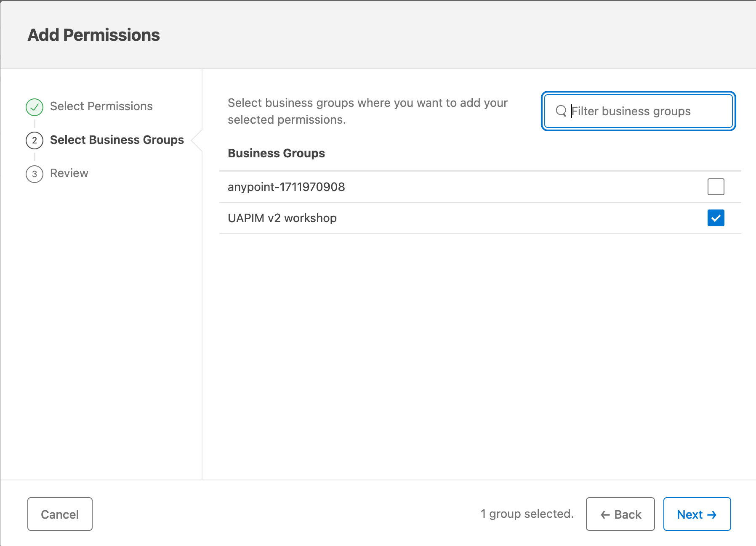Click the pointer notch beside Select Business Groups

click(197, 140)
